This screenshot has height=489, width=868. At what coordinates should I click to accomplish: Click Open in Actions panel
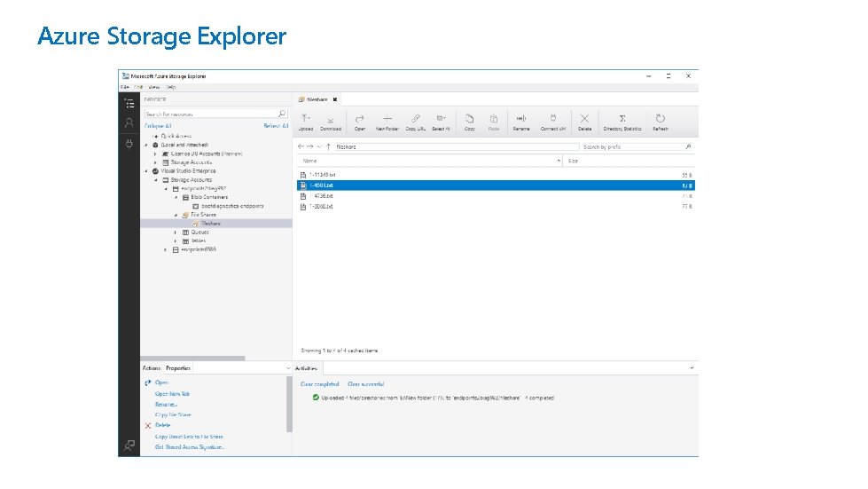(x=161, y=383)
